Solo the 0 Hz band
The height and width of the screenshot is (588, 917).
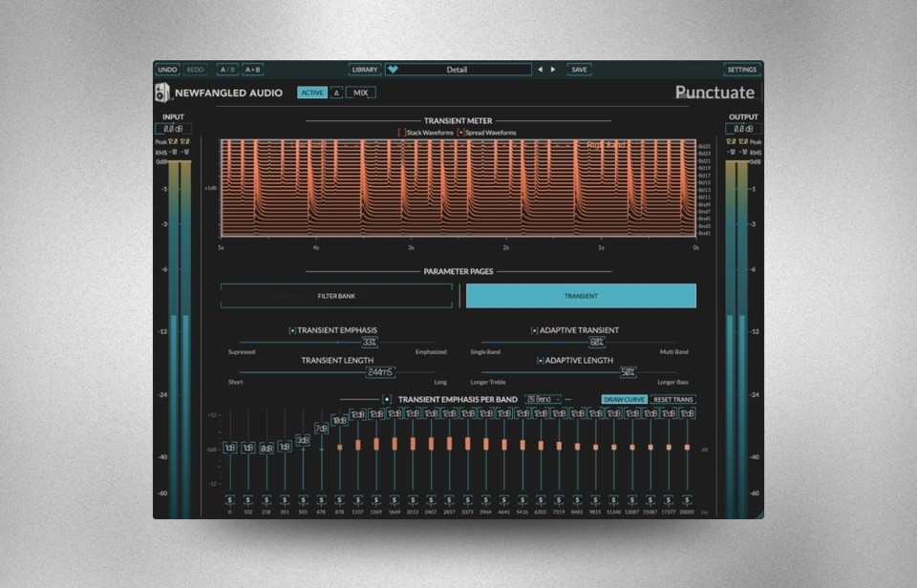[230, 500]
